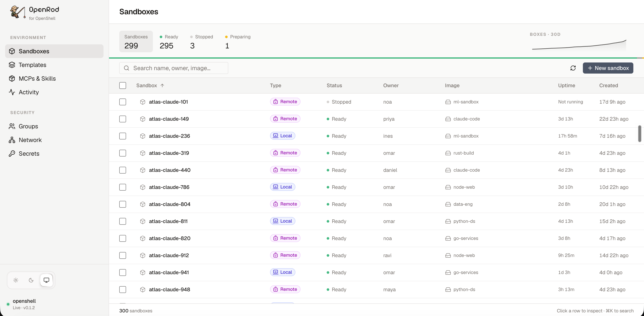This screenshot has width=644, height=316.
Task: Select system theme monitor icon
Action: pyautogui.click(x=46, y=280)
